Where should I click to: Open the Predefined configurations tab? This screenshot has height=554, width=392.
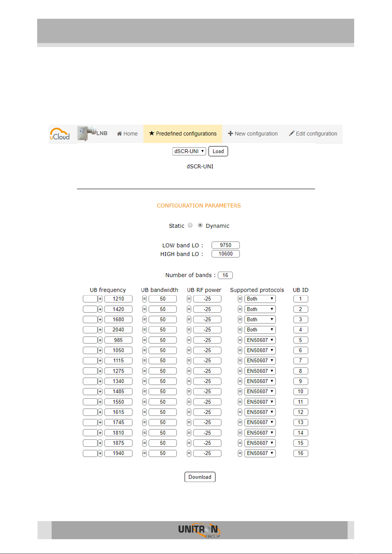coord(183,134)
